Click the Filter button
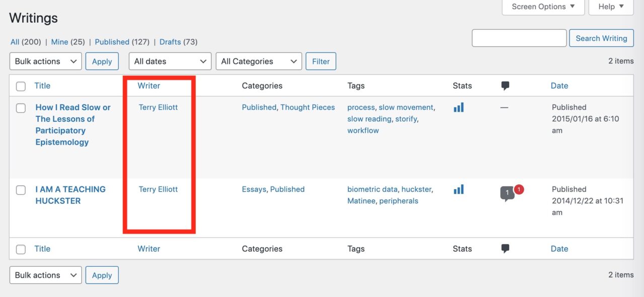 coord(321,61)
